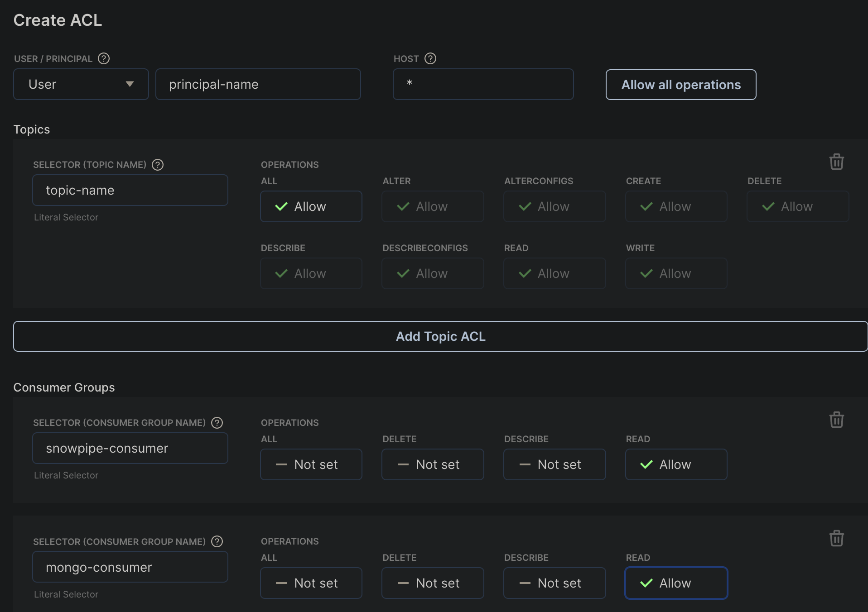Click Allow all operations button
This screenshot has height=612, width=868.
(681, 85)
